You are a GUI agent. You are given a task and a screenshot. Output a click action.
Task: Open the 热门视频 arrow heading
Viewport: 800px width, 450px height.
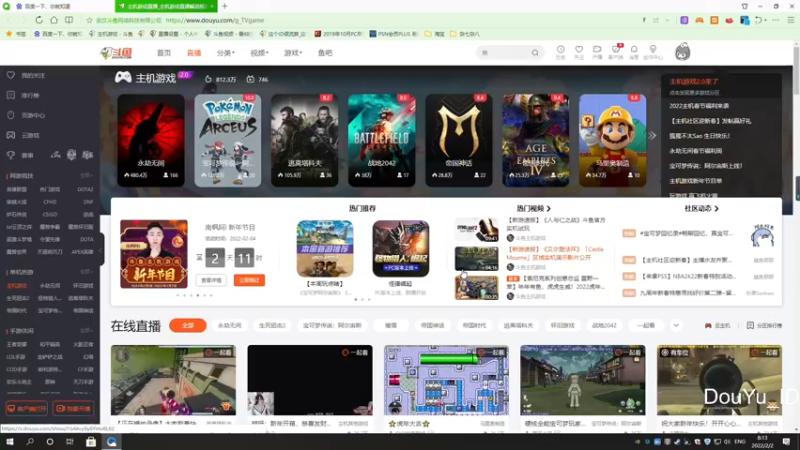tap(534, 208)
